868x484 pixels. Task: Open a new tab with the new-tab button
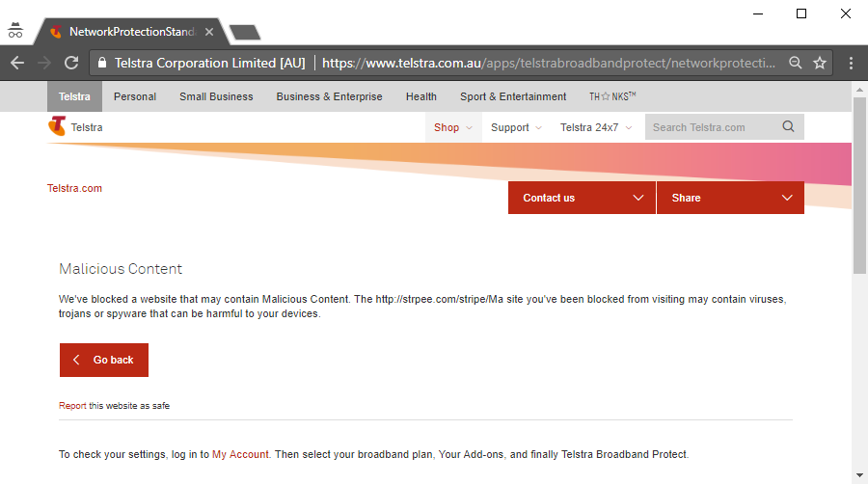(x=245, y=33)
